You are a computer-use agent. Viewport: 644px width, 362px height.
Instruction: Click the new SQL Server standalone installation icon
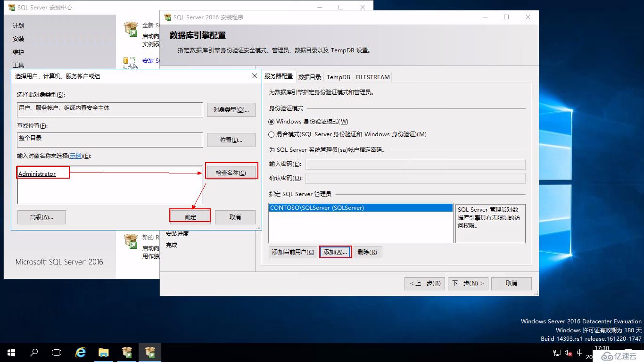pos(131,29)
